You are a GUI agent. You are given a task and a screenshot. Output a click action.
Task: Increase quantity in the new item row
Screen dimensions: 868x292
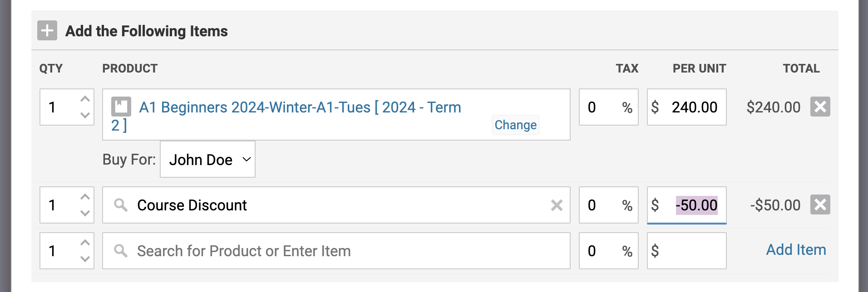click(85, 243)
